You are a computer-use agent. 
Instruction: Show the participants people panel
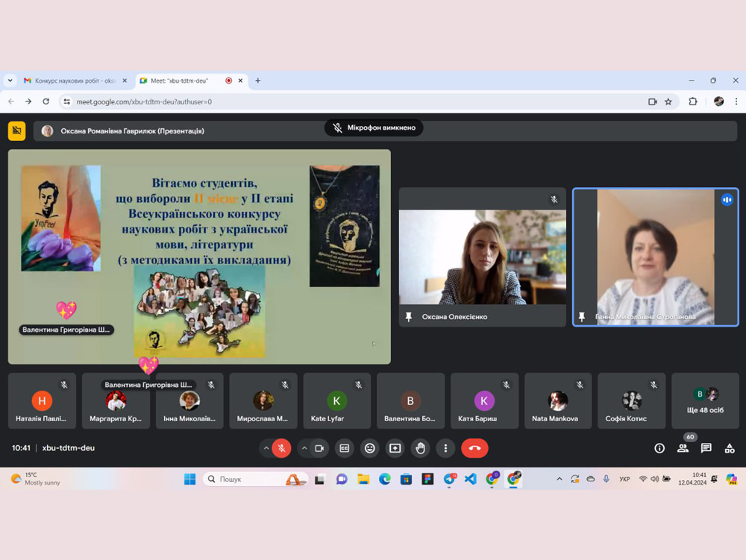point(683,448)
